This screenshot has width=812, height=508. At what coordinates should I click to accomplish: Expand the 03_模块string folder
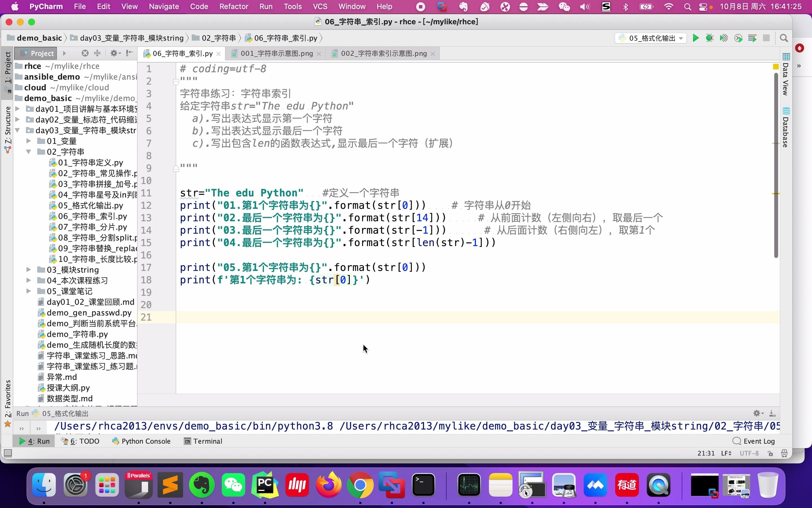point(29,270)
